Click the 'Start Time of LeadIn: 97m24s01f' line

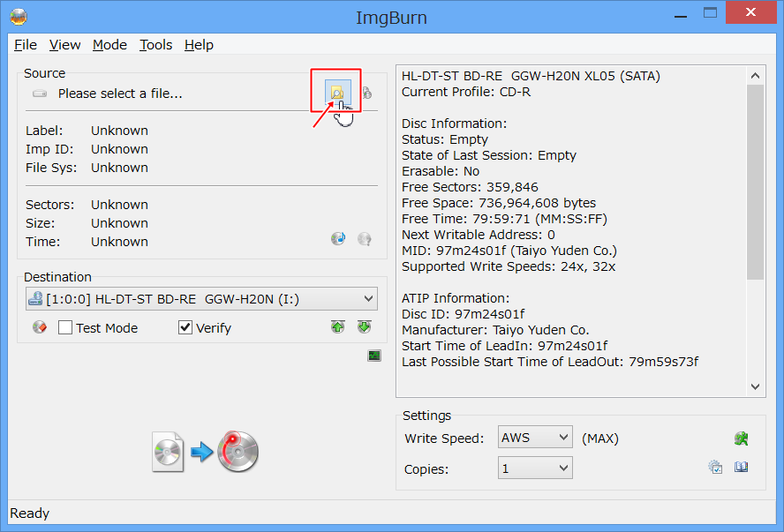coord(504,346)
